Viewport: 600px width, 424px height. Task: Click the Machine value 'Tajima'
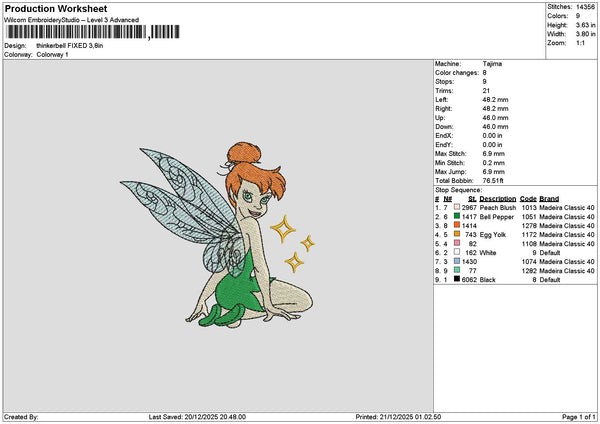click(x=492, y=64)
